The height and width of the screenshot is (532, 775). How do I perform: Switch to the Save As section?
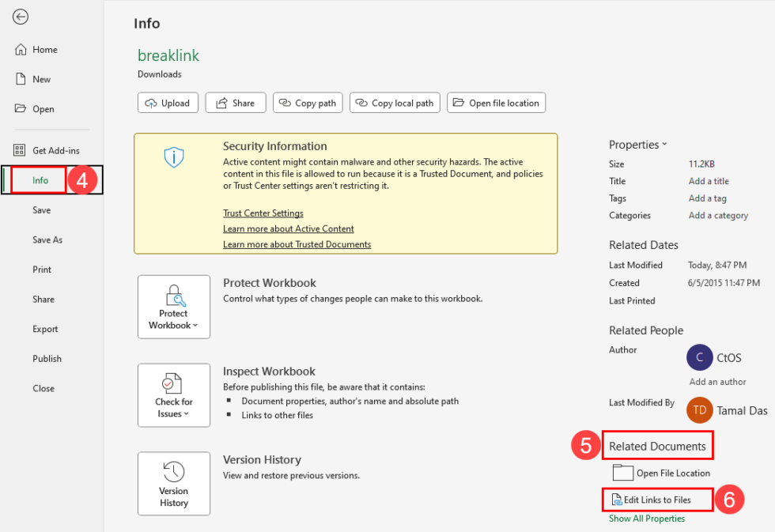pos(48,240)
